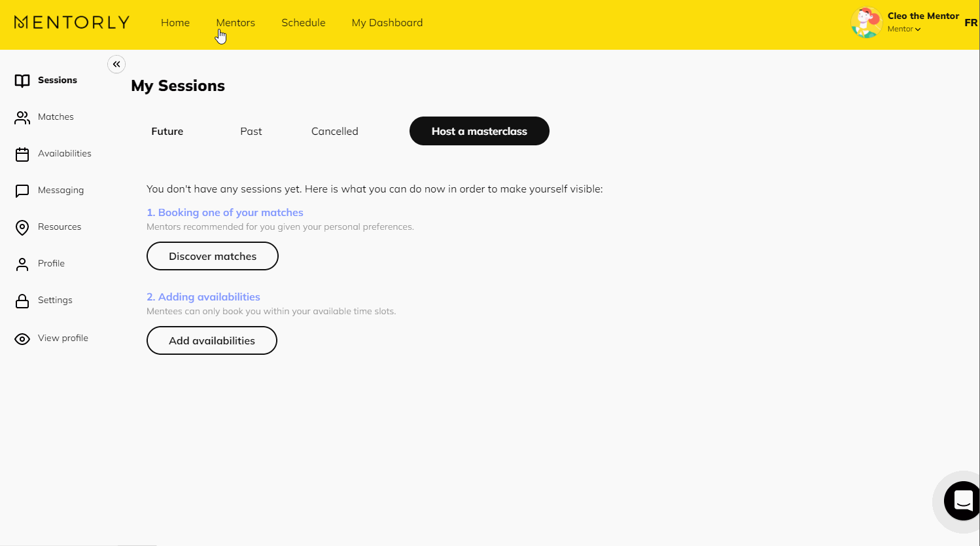Expand the Mentor role dropdown

pyautogui.click(x=904, y=29)
